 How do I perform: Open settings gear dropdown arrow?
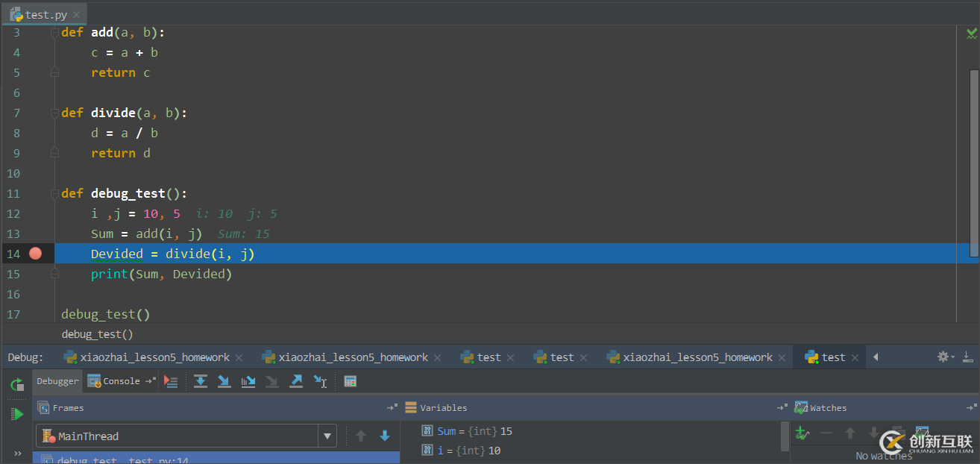coord(952,357)
